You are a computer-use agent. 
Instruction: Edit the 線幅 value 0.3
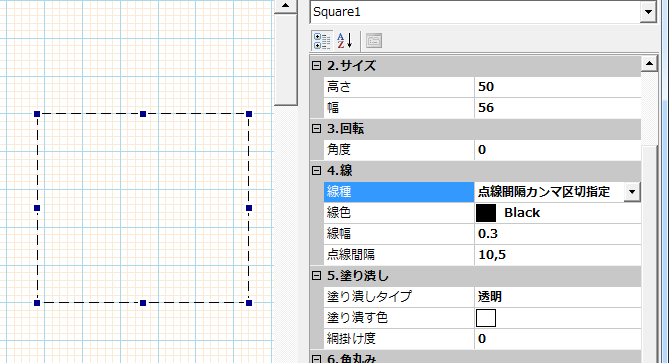(x=557, y=234)
